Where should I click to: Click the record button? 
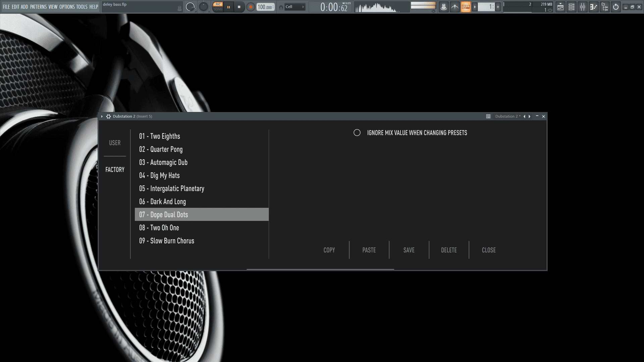coord(251,7)
